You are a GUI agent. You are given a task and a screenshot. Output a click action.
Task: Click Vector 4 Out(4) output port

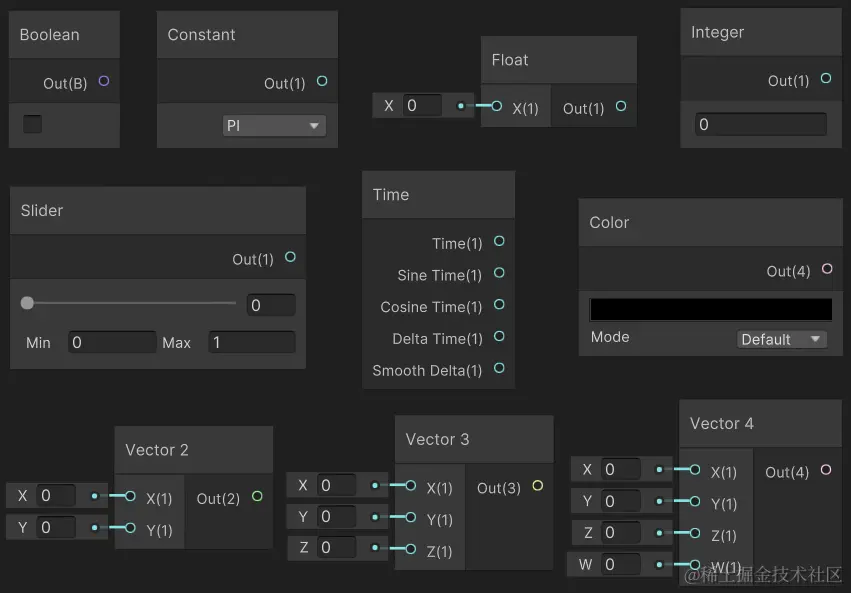825,470
